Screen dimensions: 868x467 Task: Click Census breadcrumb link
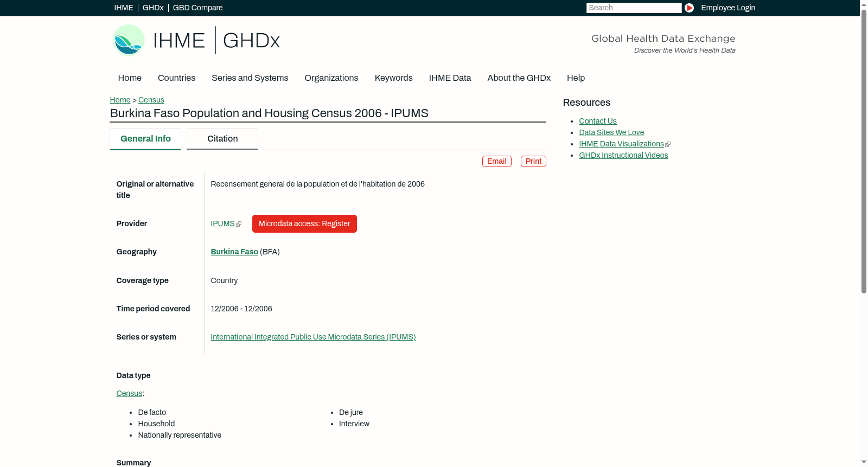[151, 100]
